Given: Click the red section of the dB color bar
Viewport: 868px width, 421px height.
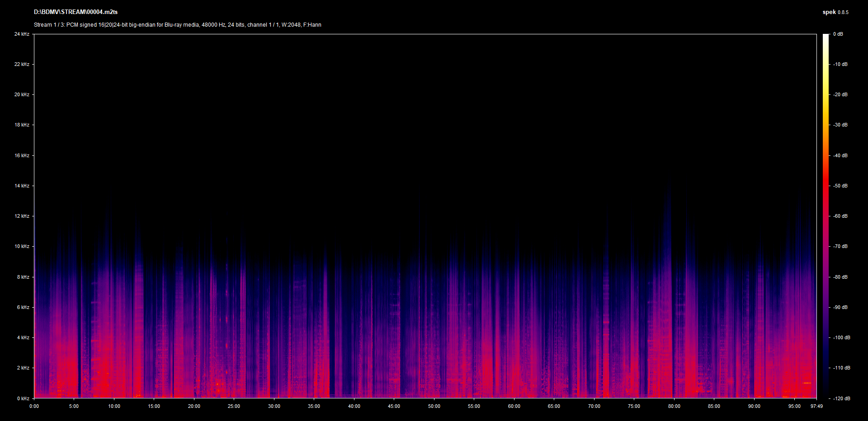Looking at the screenshot, I should [826, 185].
